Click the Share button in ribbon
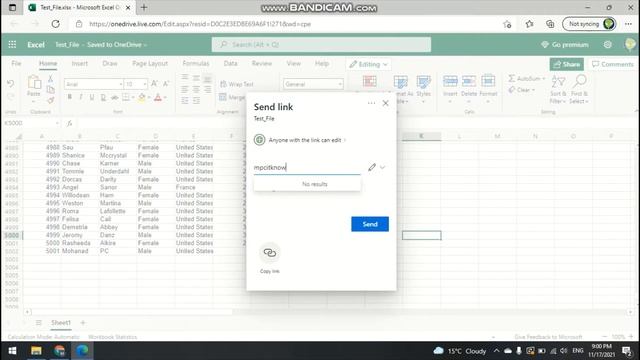This screenshot has width=640, height=360. click(x=567, y=64)
